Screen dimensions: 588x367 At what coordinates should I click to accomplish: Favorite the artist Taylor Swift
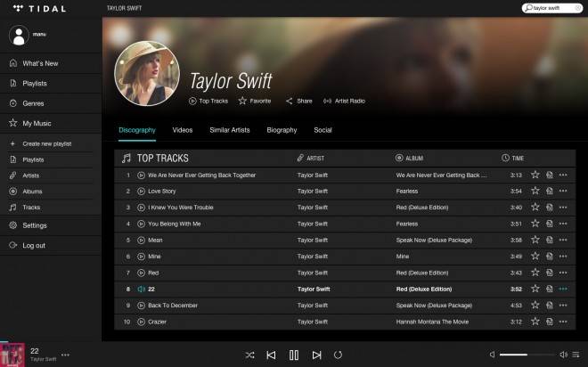pyautogui.click(x=255, y=101)
